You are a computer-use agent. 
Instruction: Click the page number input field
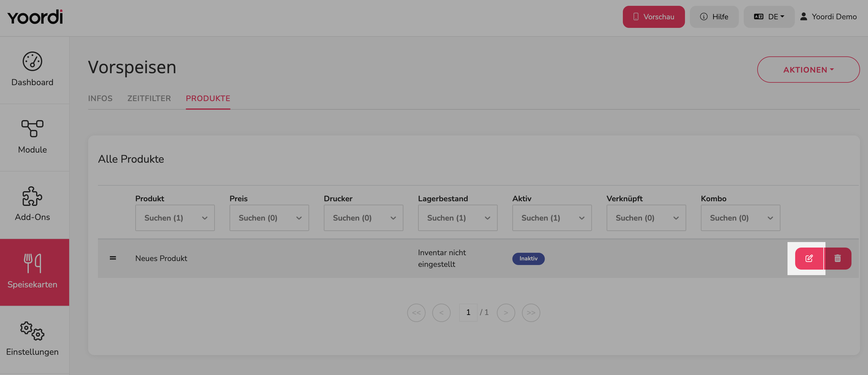pyautogui.click(x=468, y=312)
